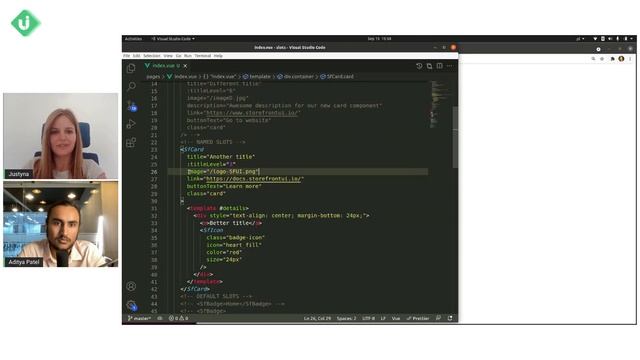640x360 pixels.
Task: Click the "Better title" text on line 33
Action: coord(229,223)
